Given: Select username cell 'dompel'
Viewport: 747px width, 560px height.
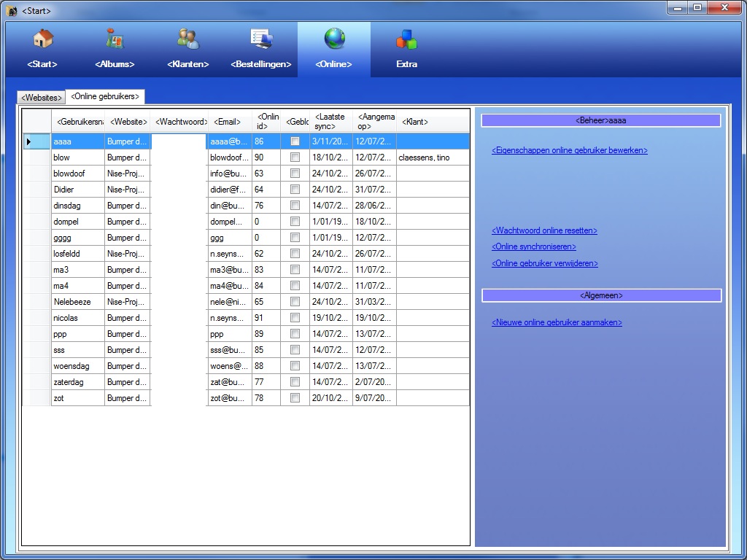Looking at the screenshot, I should [x=78, y=222].
